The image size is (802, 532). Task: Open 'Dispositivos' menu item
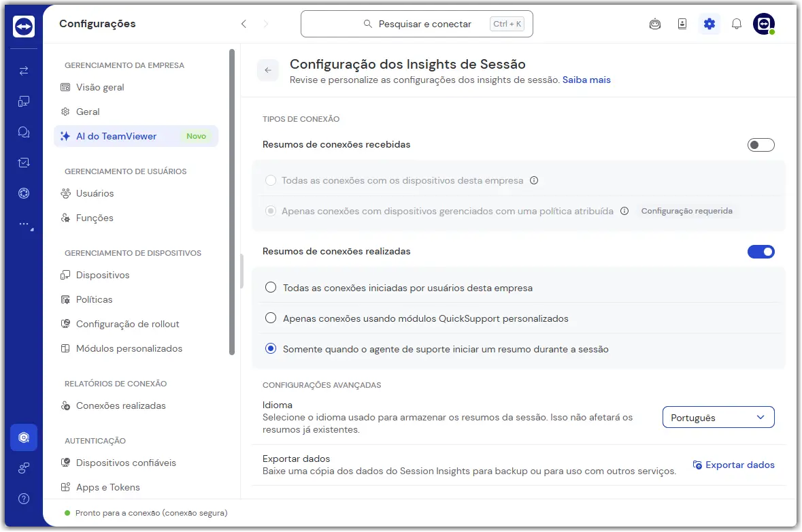(x=136, y=276)
